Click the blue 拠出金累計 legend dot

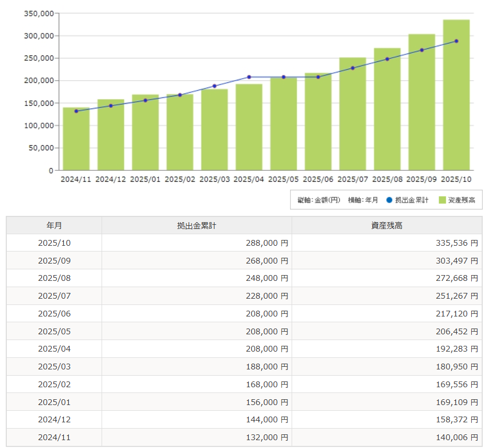(x=389, y=200)
